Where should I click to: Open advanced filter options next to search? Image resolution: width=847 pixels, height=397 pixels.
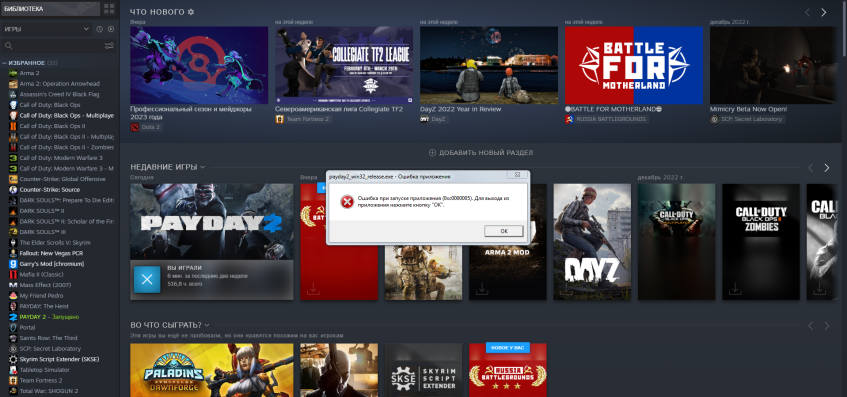pyautogui.click(x=110, y=46)
